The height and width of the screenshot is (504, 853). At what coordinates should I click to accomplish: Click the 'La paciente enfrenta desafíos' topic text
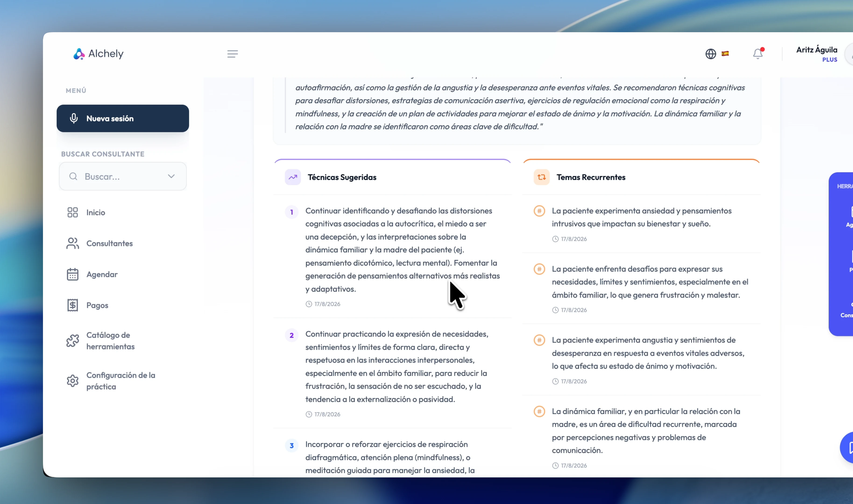tap(650, 282)
